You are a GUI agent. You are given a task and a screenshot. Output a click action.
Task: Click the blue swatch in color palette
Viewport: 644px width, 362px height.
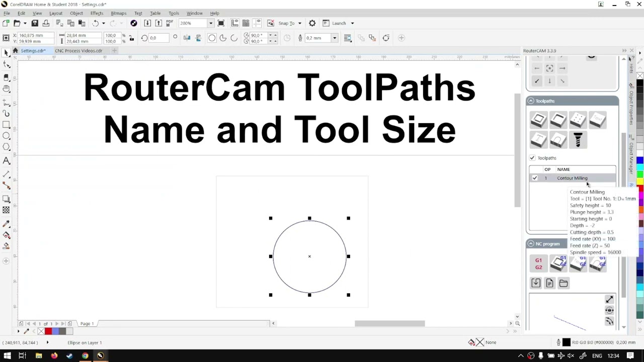(640, 161)
